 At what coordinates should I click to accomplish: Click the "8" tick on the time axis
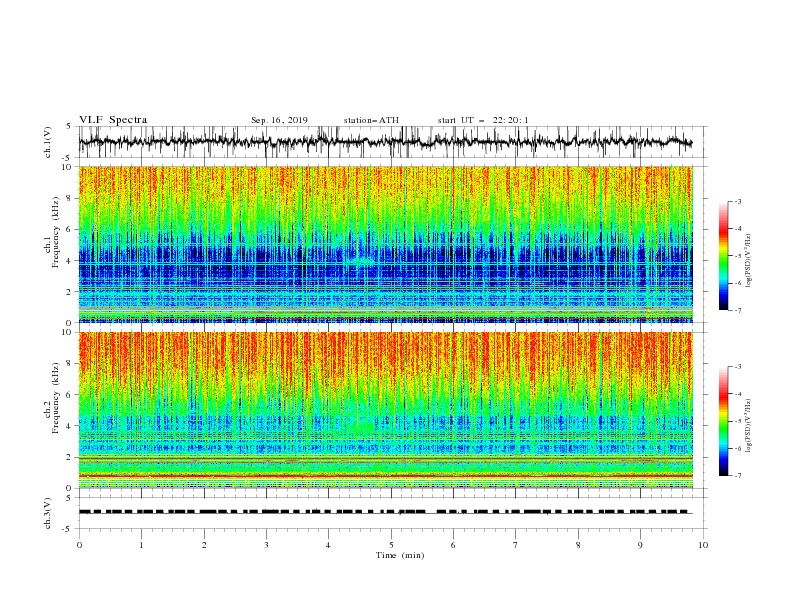point(578,545)
